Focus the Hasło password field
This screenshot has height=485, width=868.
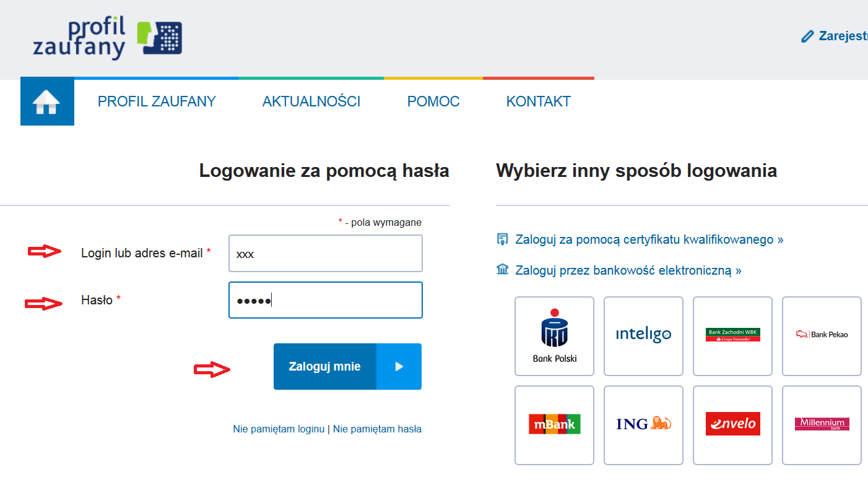pos(326,300)
